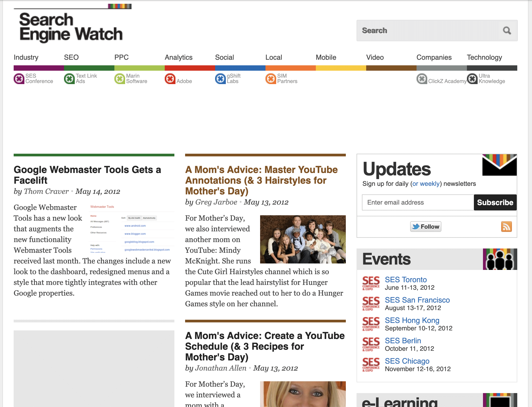The height and width of the screenshot is (407, 532).
Task: Click the Updates envelope icon
Action: [500, 165]
